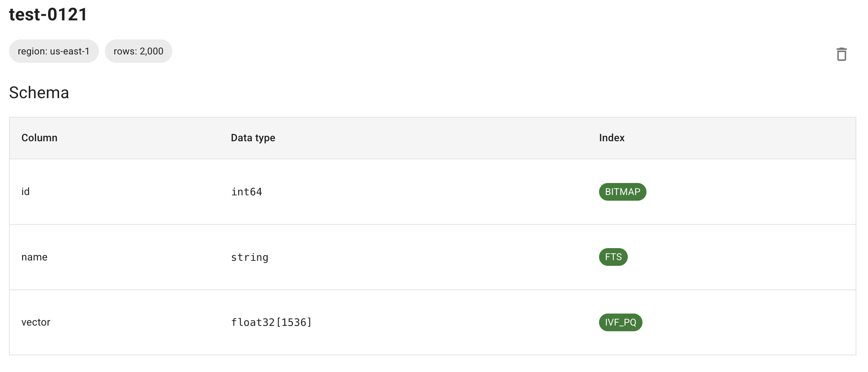The width and height of the screenshot is (868, 372).
Task: Select the id column name cell
Action: [x=26, y=192]
